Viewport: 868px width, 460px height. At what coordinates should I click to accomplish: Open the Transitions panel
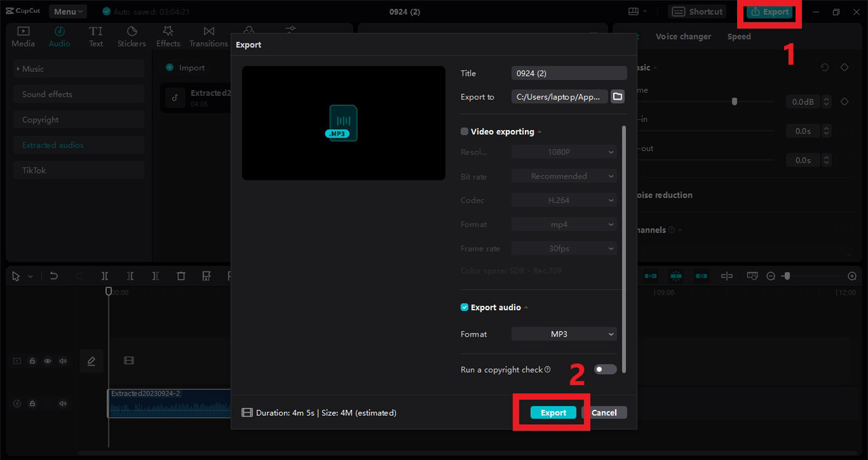209,37
